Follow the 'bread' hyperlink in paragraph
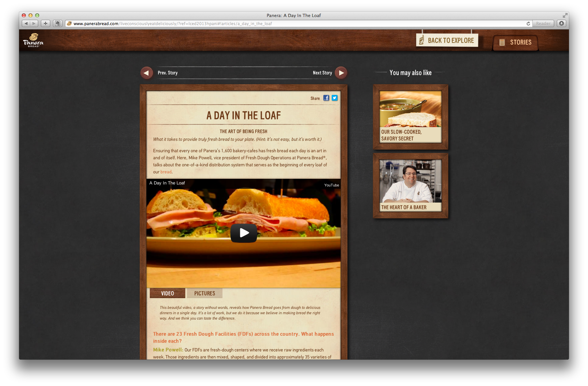 [166, 172]
